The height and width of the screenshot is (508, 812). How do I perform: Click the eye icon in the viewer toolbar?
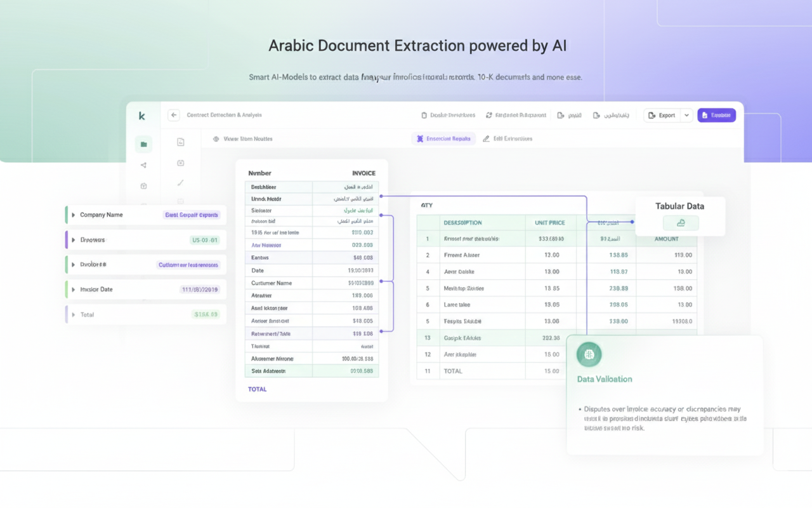pyautogui.click(x=216, y=138)
